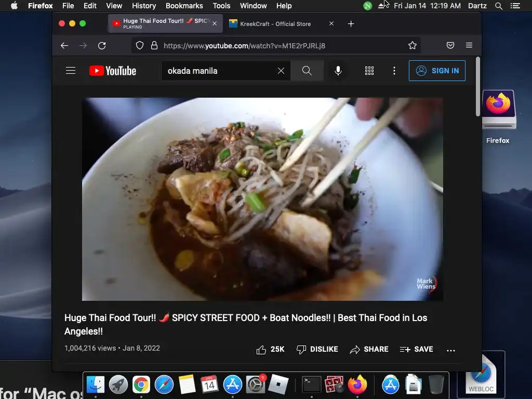The width and height of the screenshot is (532, 399).
Task: Click the video title text
Action: [246, 324]
